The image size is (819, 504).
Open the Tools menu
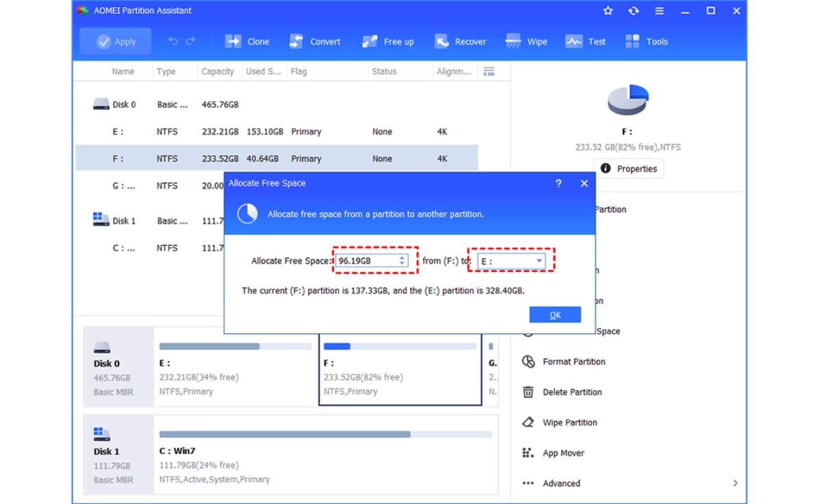click(646, 41)
